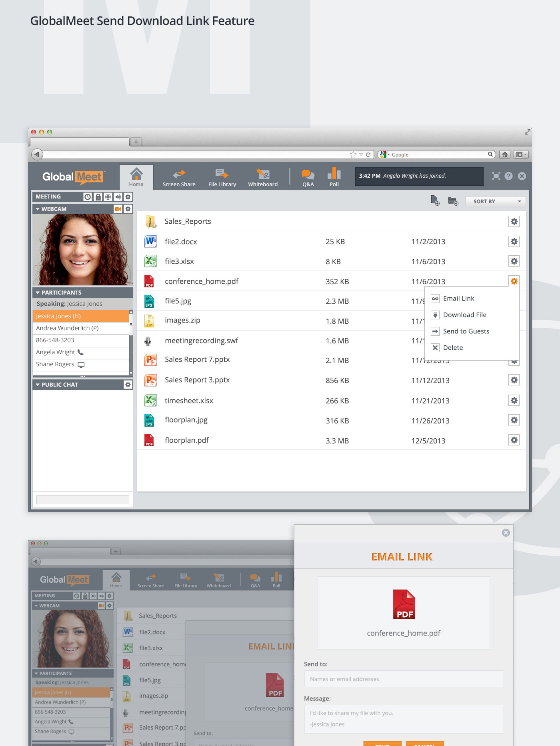
Task: Select Angela Wright participant
Action: tap(80, 352)
